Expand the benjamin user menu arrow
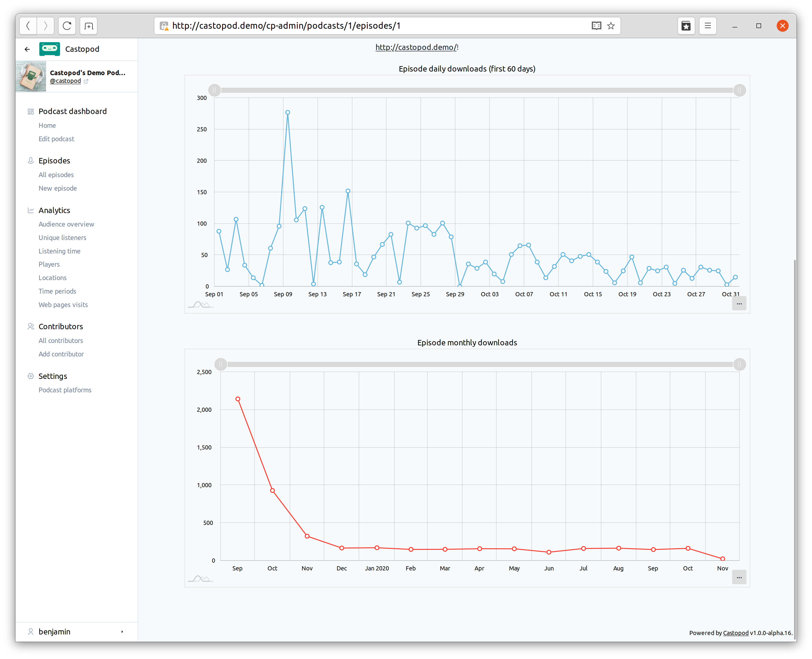812x659 pixels. tap(122, 632)
